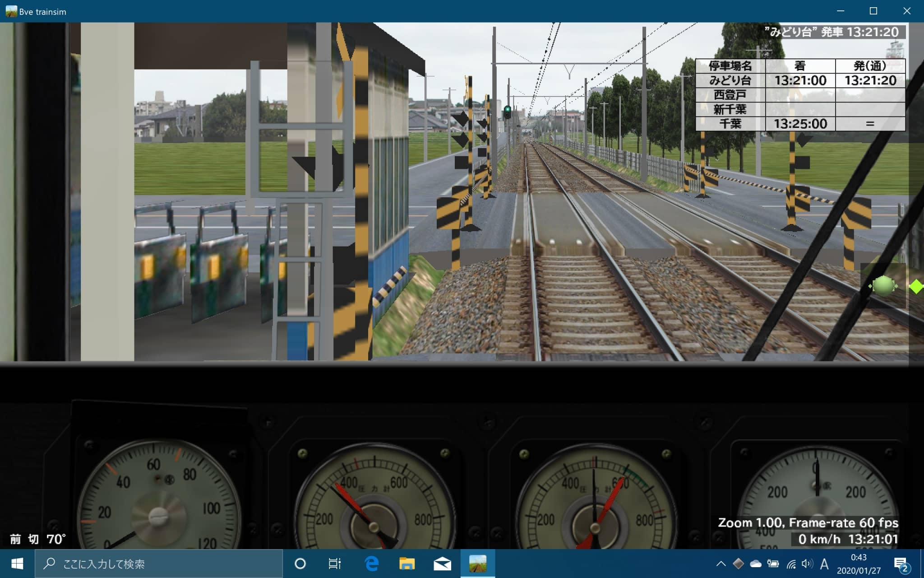
Task: Click the green diamond indicator at right edge
Action: tap(916, 286)
